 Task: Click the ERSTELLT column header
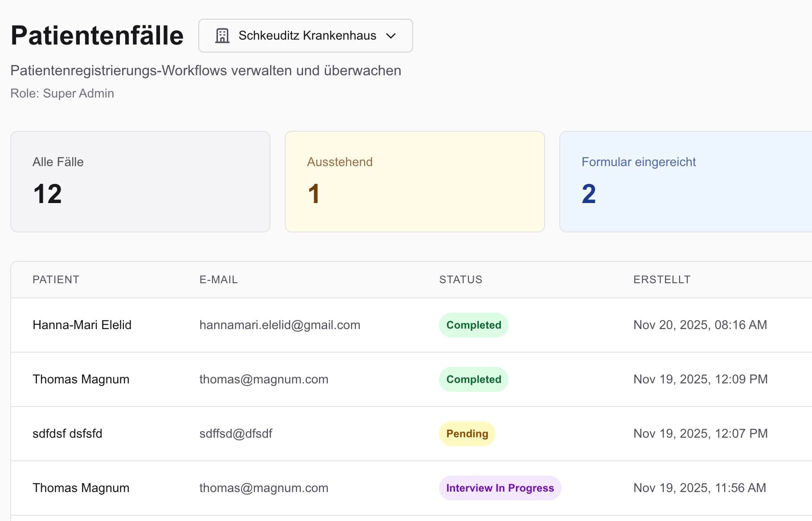661,280
